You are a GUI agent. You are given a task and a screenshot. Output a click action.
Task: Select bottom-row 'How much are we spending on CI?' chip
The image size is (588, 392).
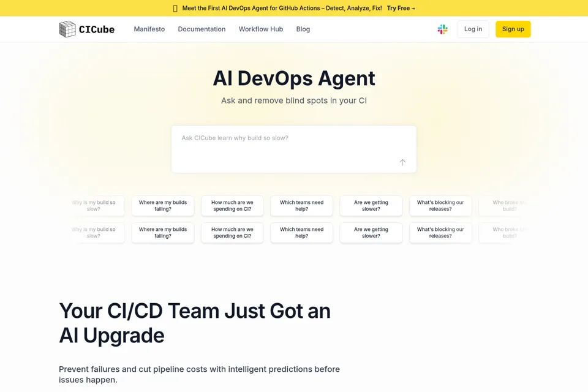[232, 233]
